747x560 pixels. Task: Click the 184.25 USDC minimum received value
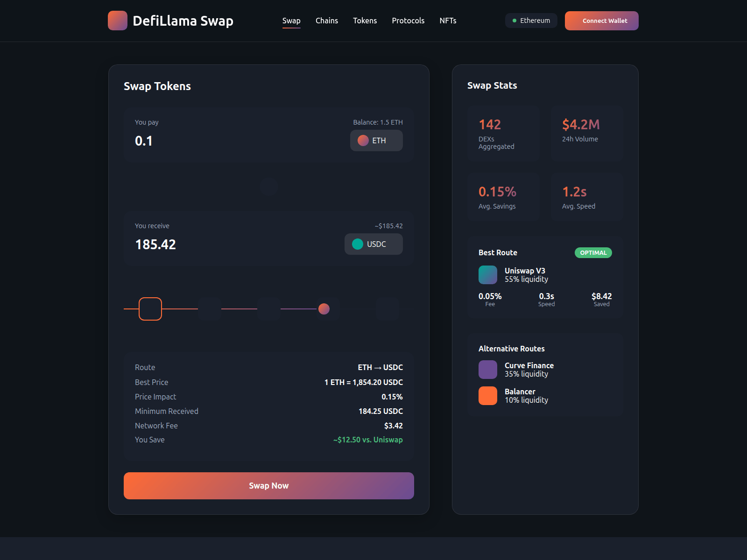(381, 411)
